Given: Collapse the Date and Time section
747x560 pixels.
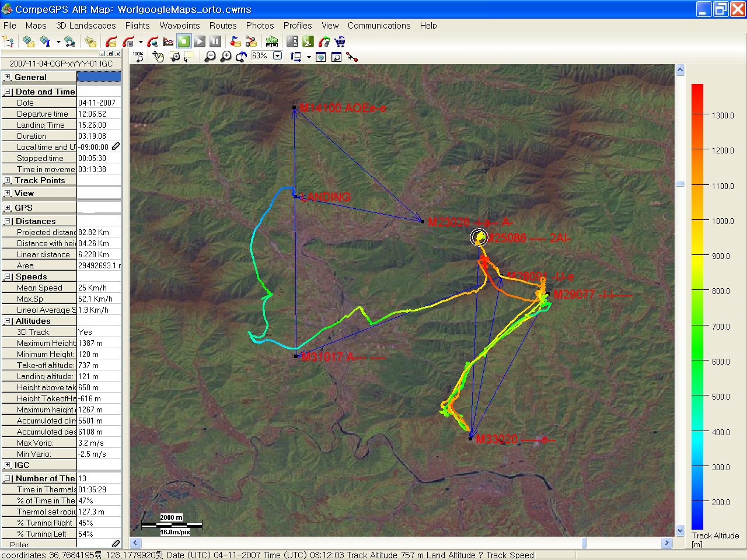Looking at the screenshot, I should 7,92.
